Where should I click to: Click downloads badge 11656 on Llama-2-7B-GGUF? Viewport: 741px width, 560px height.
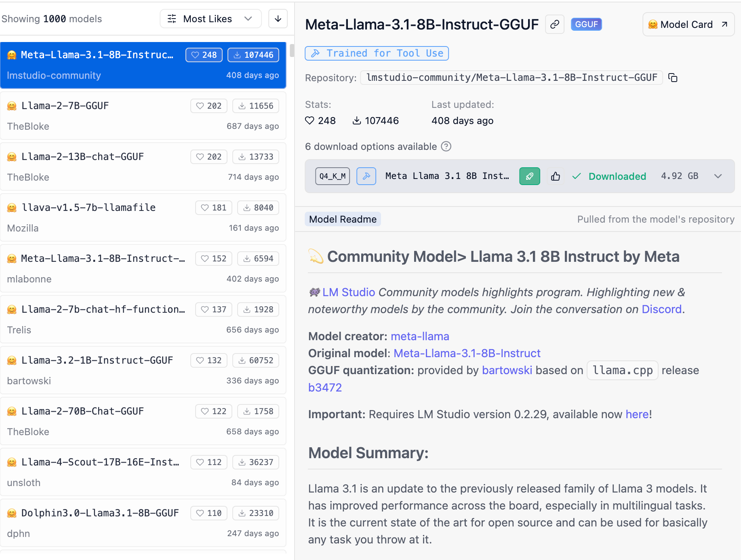(256, 106)
